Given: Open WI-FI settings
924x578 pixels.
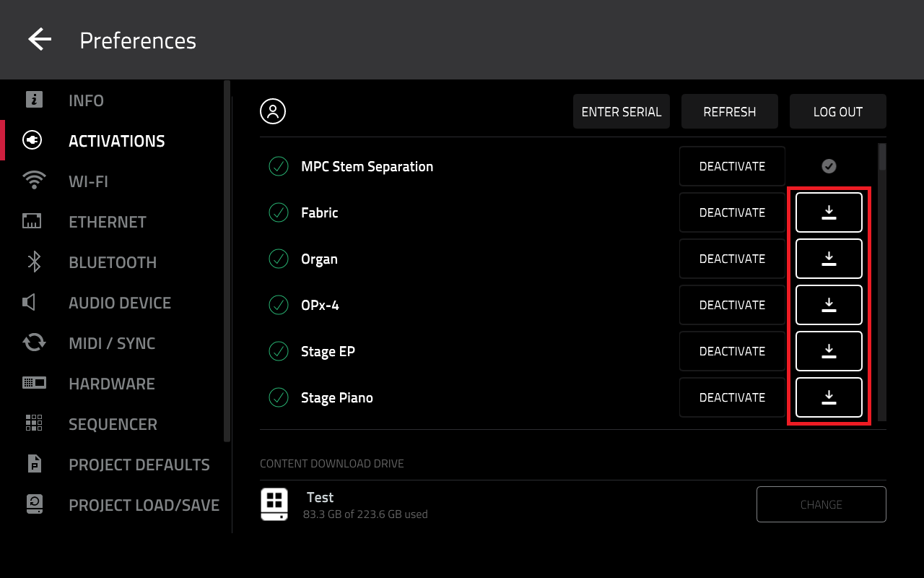Looking at the screenshot, I should 88,181.
